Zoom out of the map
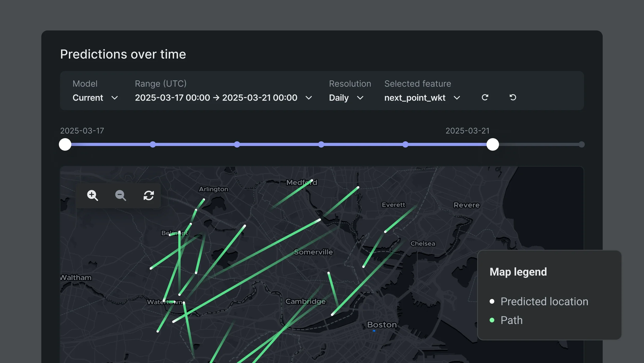Screen dimensions: 644x363 point(121,196)
